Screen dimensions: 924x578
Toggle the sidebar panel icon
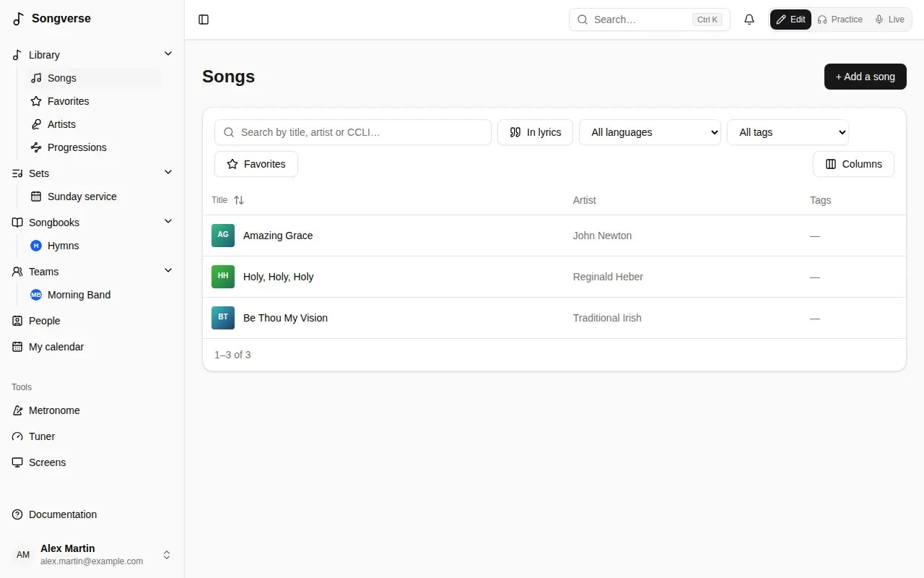204,20
